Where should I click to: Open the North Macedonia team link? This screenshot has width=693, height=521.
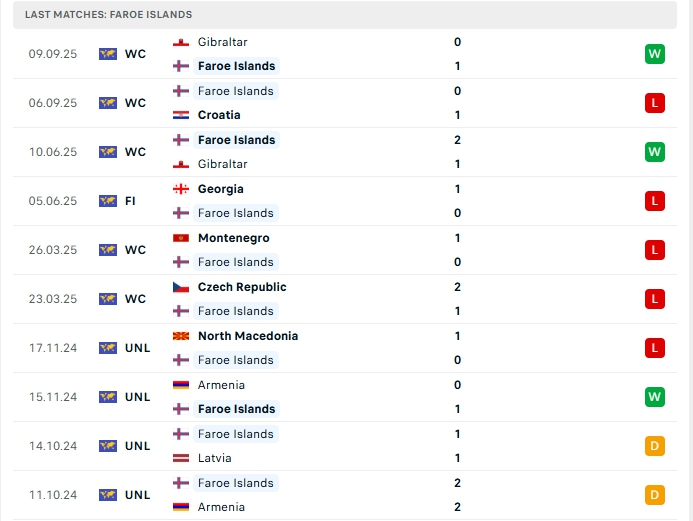point(248,336)
